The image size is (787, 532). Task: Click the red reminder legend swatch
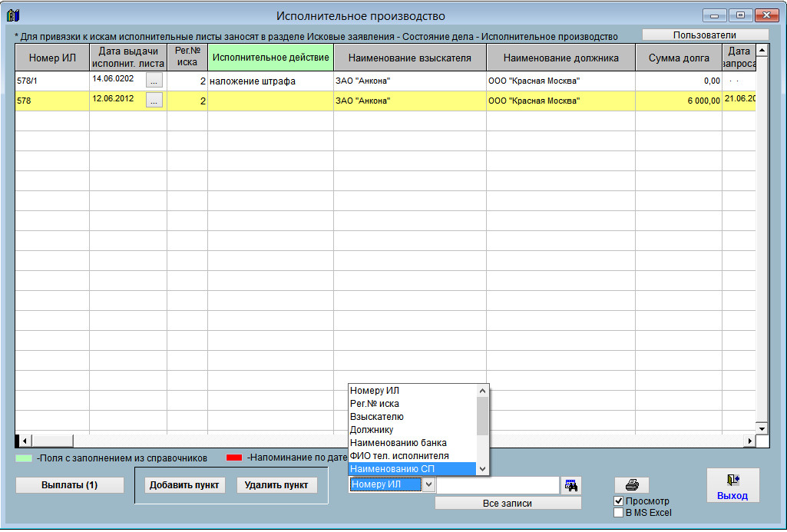(x=234, y=458)
